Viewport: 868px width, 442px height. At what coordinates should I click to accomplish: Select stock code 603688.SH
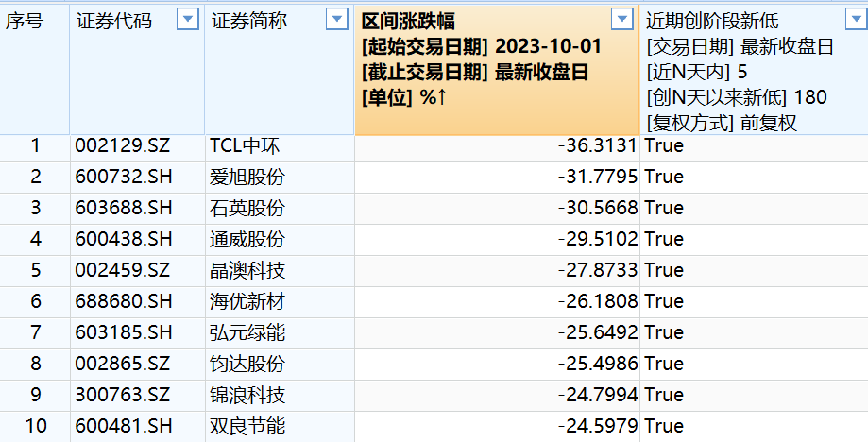[124, 208]
